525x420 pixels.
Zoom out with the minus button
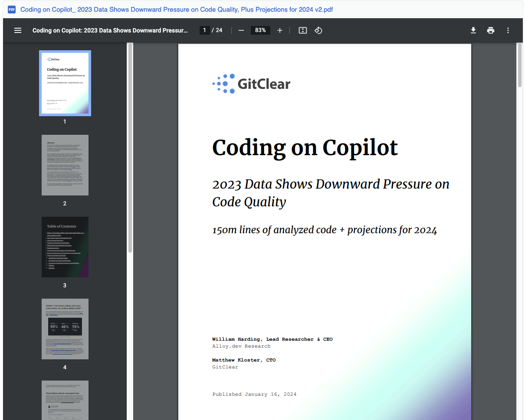click(x=241, y=30)
